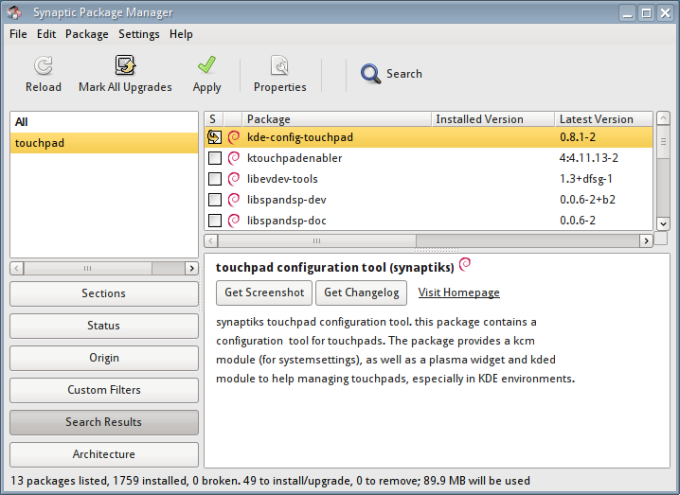Click the package list horizontal scrollbar

[x=428, y=241]
